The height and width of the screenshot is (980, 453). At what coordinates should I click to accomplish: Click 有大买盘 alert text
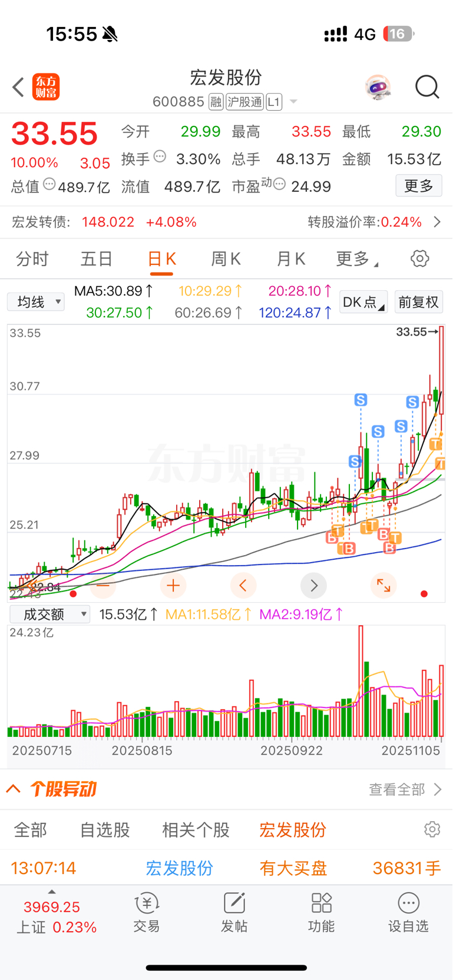[x=293, y=868]
